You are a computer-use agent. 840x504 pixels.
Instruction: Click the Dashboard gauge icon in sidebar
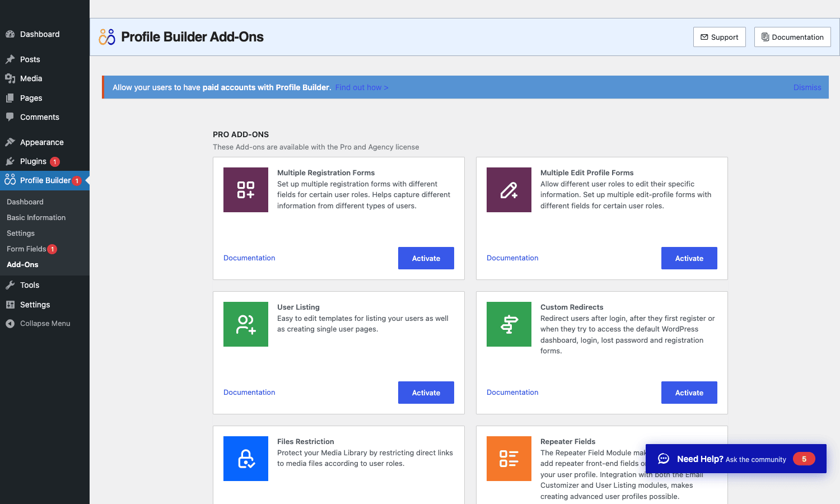(x=10, y=34)
